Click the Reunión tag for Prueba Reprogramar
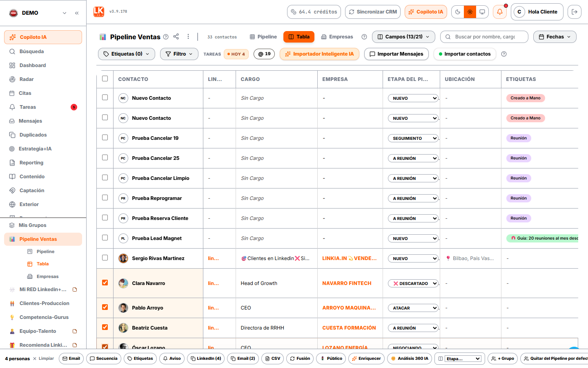This screenshot has height=368, width=588. tap(519, 198)
